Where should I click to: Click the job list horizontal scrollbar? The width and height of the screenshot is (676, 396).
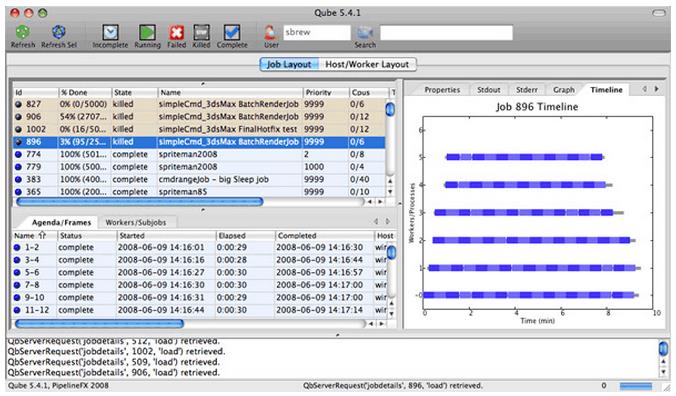point(140,201)
